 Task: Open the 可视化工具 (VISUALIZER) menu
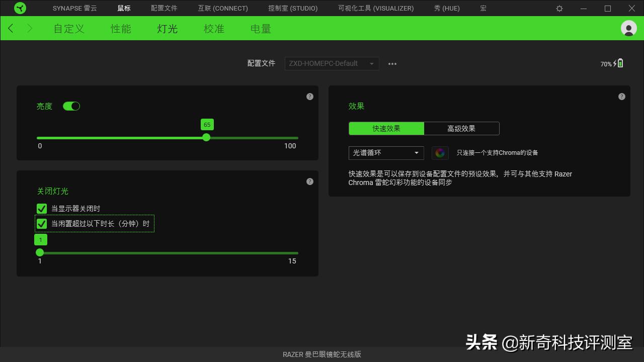[x=375, y=8]
